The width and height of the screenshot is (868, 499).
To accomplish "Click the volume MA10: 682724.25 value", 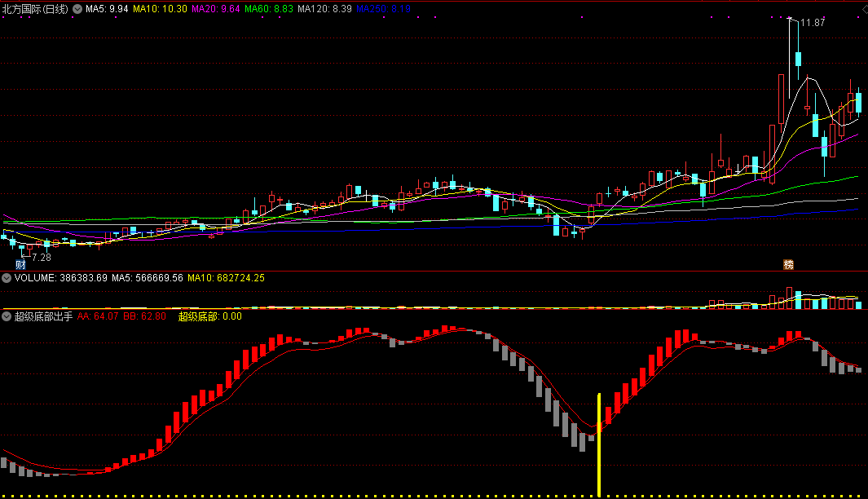I will pyautogui.click(x=226, y=278).
